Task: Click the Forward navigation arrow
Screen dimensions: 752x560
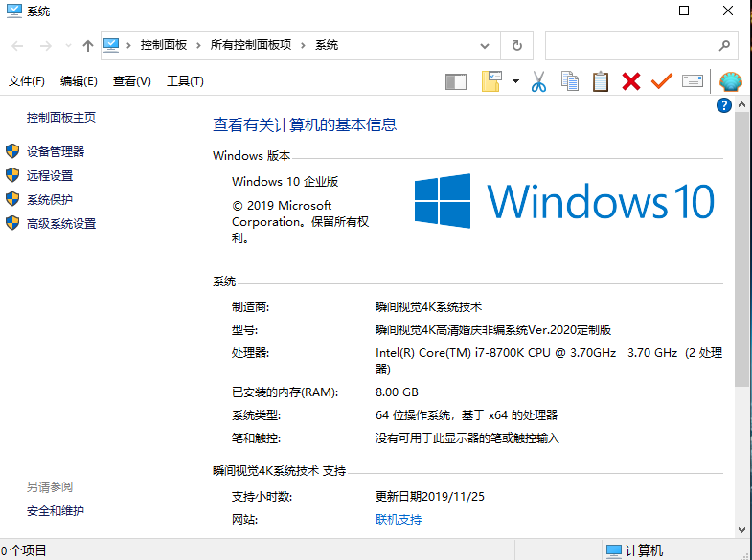Action: 46,46
